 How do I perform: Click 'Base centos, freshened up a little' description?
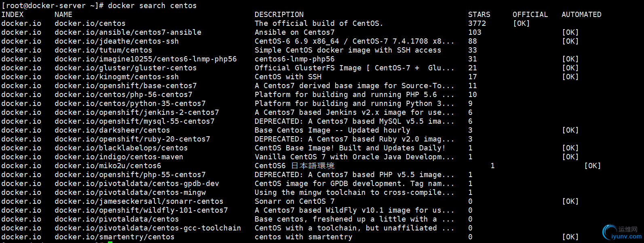coord(355,219)
